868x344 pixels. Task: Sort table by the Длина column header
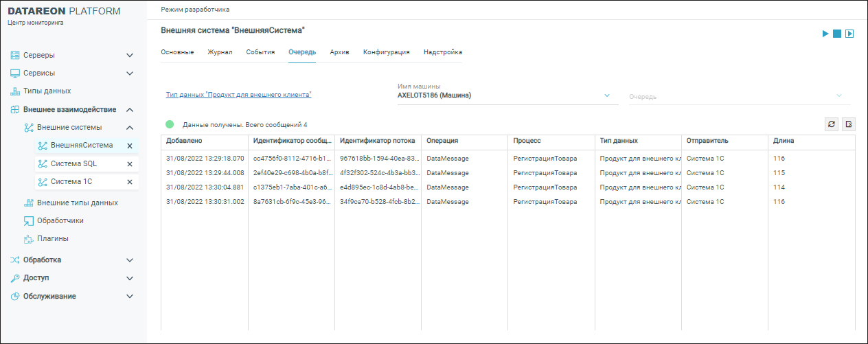(783, 141)
